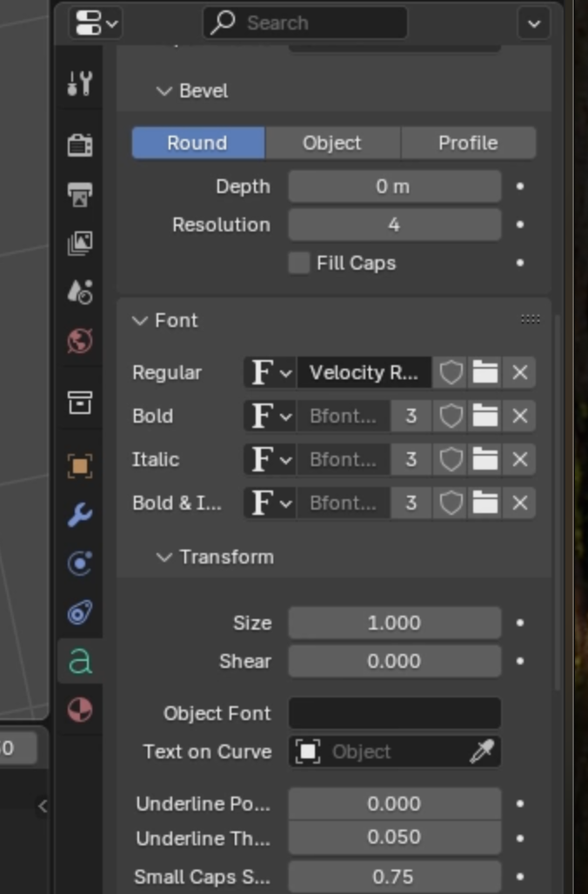
Task: Unlink the Bold & Italic font with X
Action: pos(519,503)
